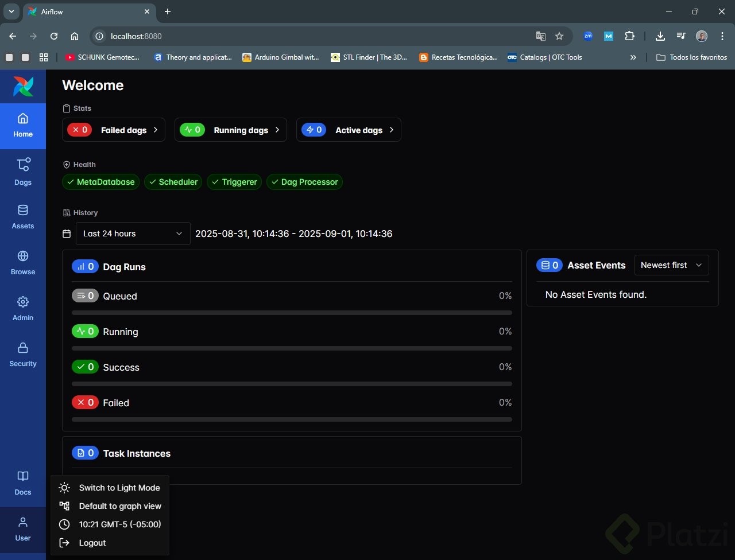The height and width of the screenshot is (560, 735).
Task: Go to Assets in the sidebar
Action: click(23, 217)
